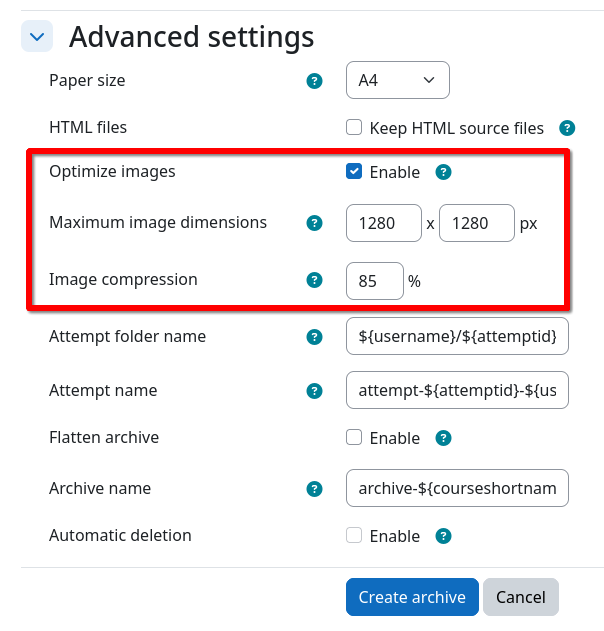
Task: Open help for Image compression
Action: coord(314,280)
